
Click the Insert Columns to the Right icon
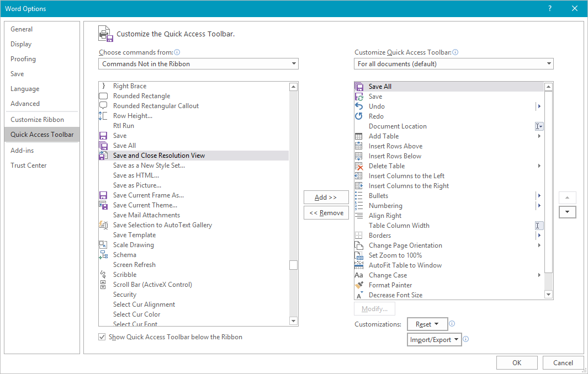pyautogui.click(x=359, y=186)
